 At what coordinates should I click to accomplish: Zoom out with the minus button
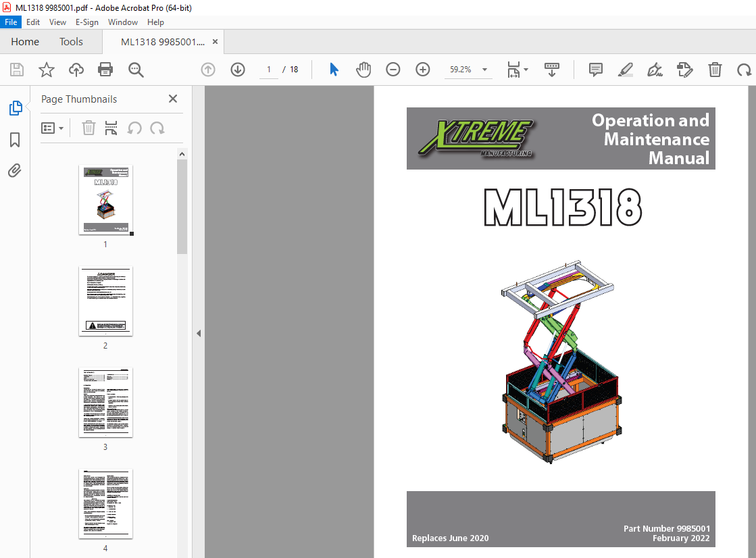(x=393, y=70)
